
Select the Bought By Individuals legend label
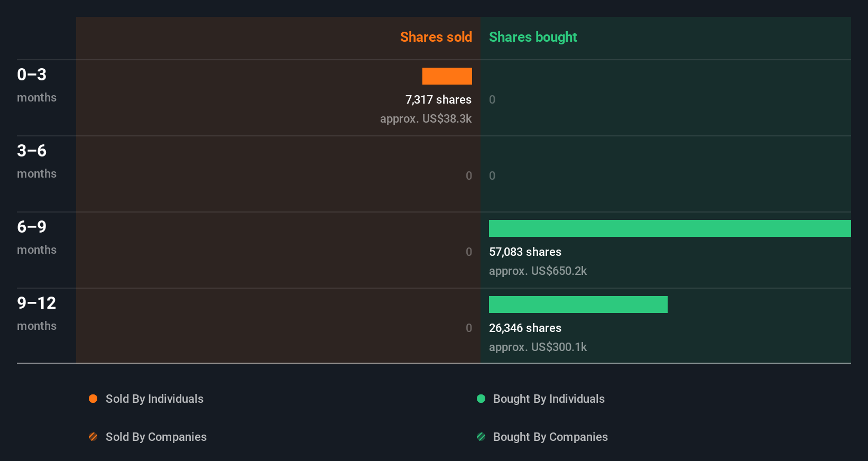(x=549, y=399)
